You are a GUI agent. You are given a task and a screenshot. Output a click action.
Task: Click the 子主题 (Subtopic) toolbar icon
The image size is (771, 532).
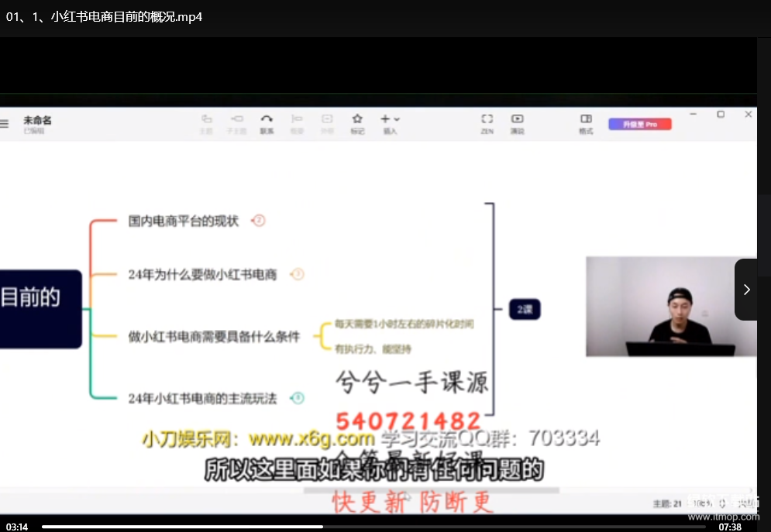tap(236, 124)
